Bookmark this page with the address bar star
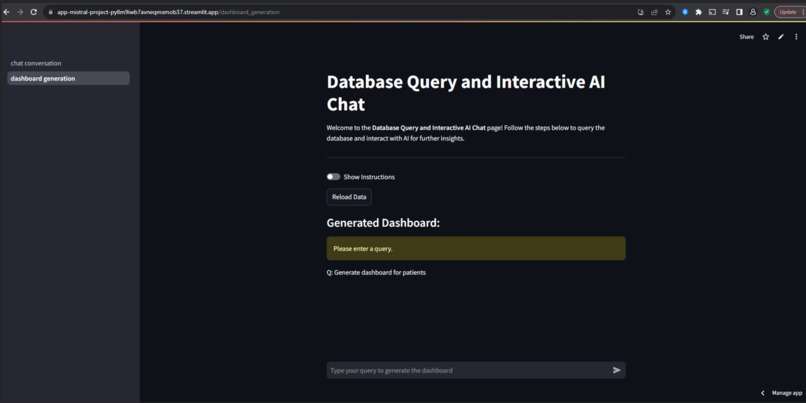The height and width of the screenshot is (403, 806). pyautogui.click(x=668, y=12)
